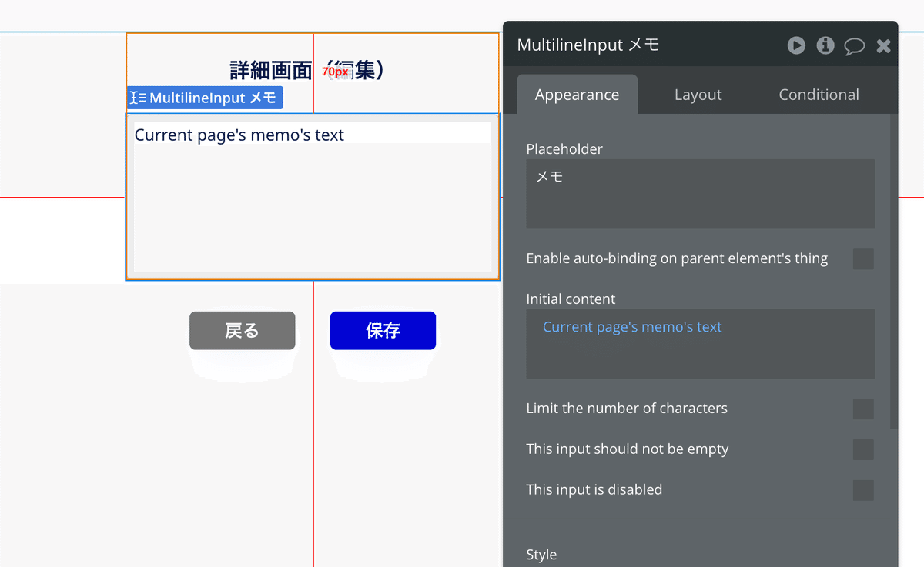Image resolution: width=924 pixels, height=567 pixels.
Task: Close the MultilineInput property panel
Action: pos(883,46)
